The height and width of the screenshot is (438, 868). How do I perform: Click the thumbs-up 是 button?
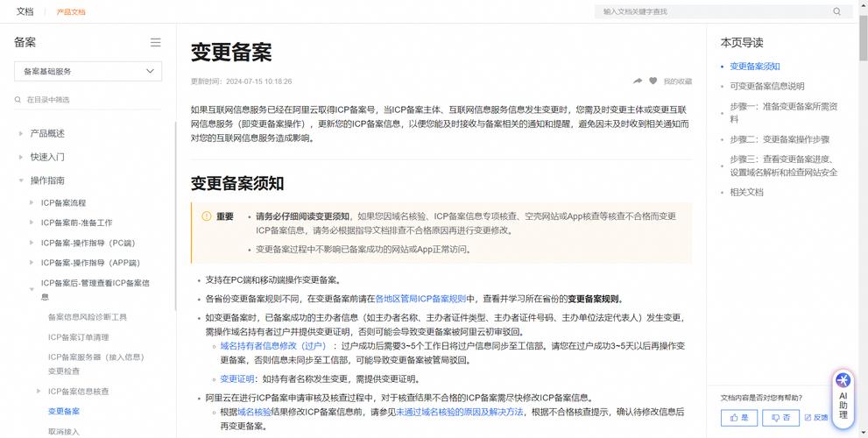pyautogui.click(x=739, y=418)
